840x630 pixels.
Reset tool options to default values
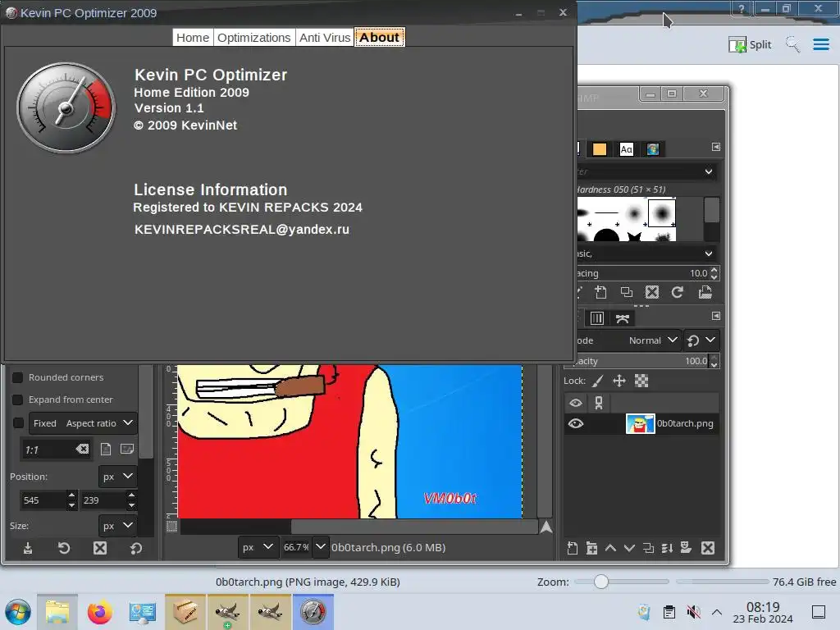[x=136, y=548]
